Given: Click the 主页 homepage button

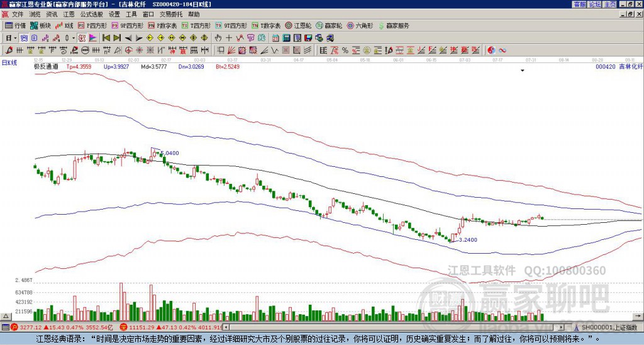Looking at the screenshot, I should click(x=609, y=4).
